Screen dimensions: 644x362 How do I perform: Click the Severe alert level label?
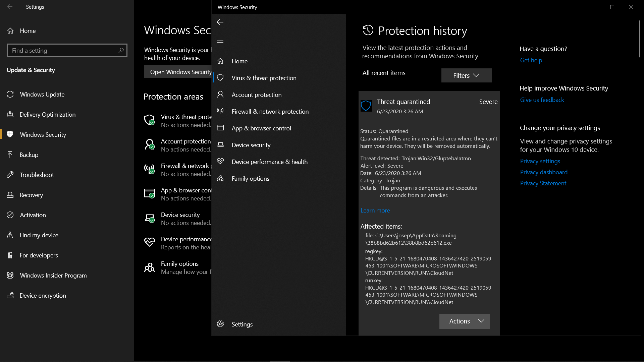[x=488, y=102]
